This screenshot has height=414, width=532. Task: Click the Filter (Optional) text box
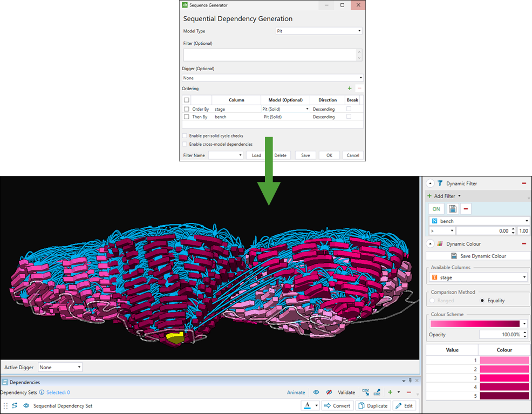(x=270, y=55)
